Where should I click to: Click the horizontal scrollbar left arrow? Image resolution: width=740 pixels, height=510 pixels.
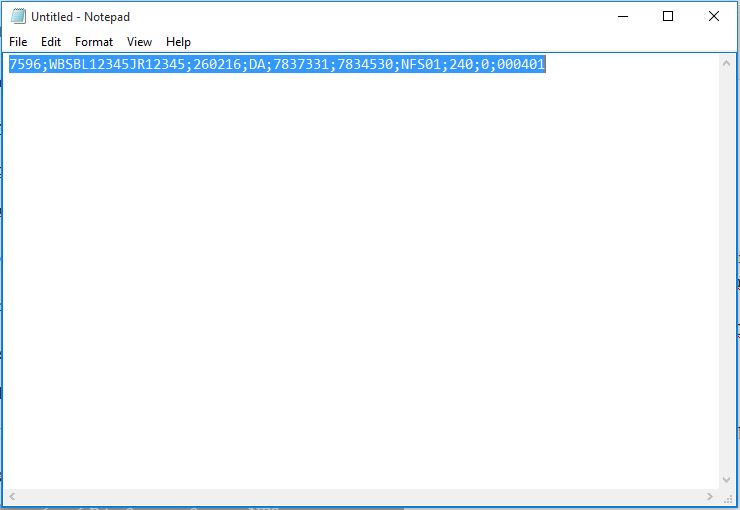(x=10, y=497)
